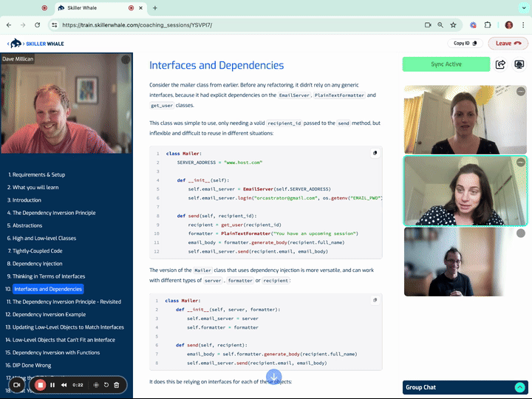Click the zoom magnifier icon in address bar
This screenshot has width=532, height=399.
coord(440,25)
